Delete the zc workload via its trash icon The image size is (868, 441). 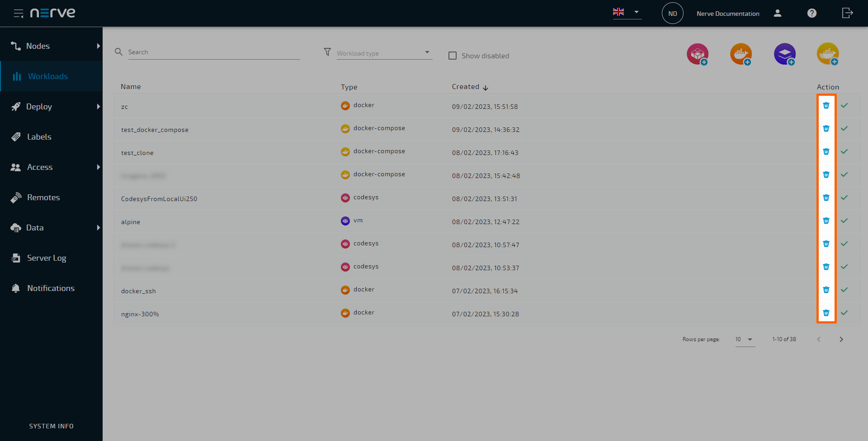(x=826, y=105)
